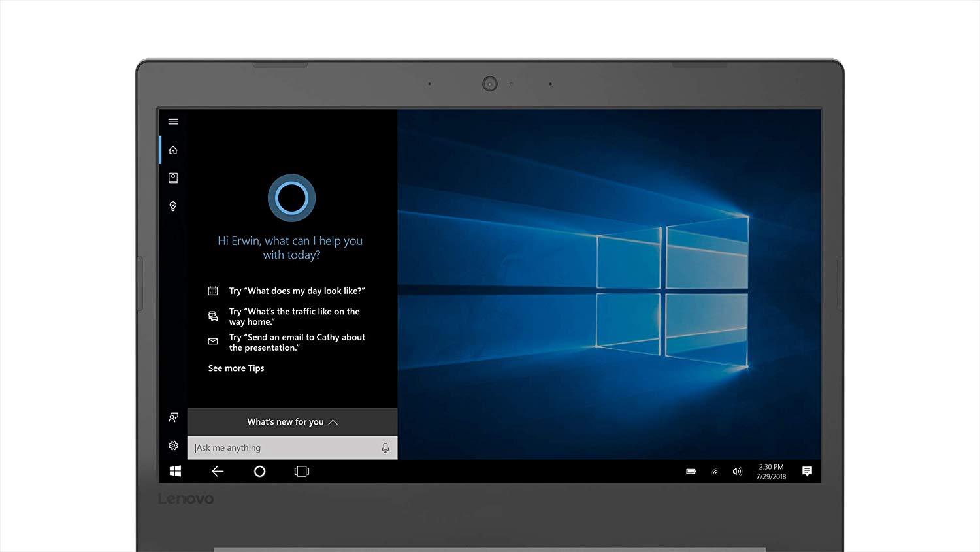The height and width of the screenshot is (552, 980).
Task: Click the Cortana circle taskbar button
Action: (259, 471)
